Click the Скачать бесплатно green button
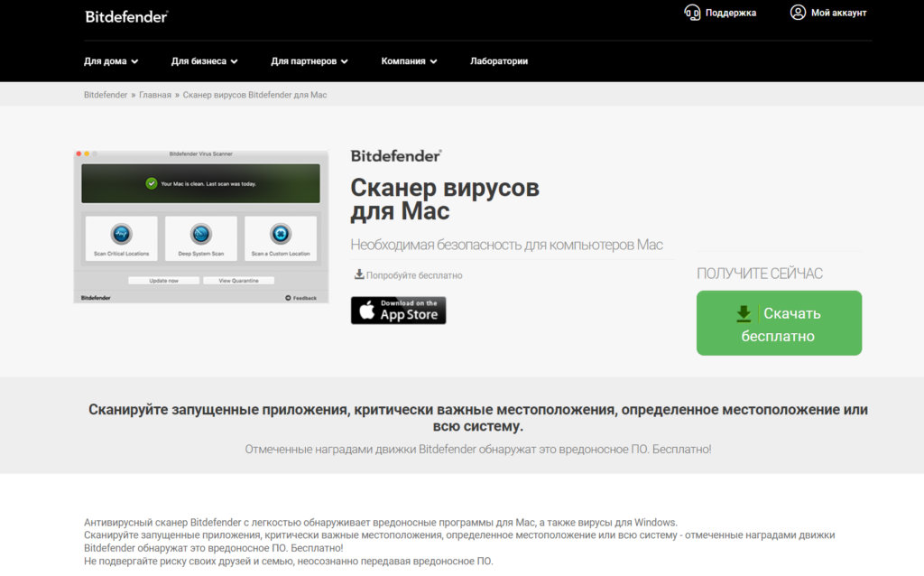 (x=779, y=323)
